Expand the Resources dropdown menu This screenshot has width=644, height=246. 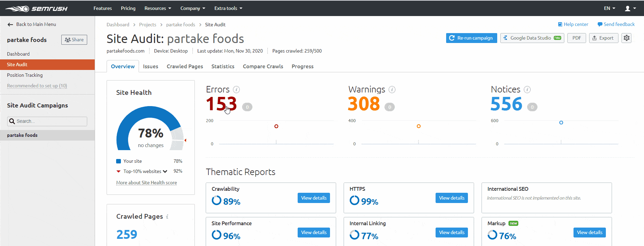tap(158, 8)
